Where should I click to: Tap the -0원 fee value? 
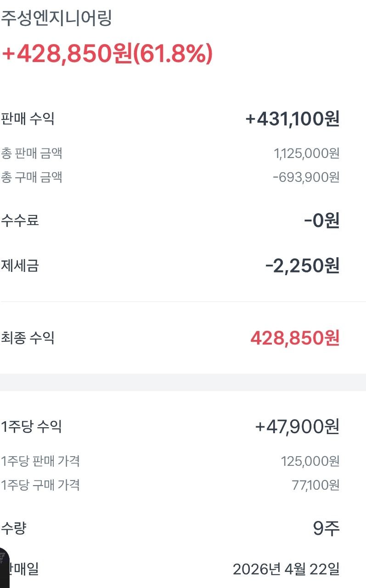(x=321, y=221)
